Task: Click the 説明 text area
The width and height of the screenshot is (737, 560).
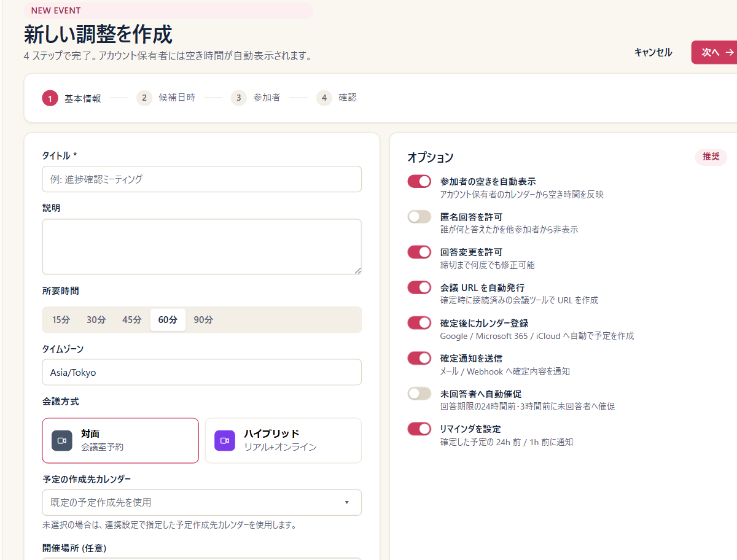Action: click(201, 247)
